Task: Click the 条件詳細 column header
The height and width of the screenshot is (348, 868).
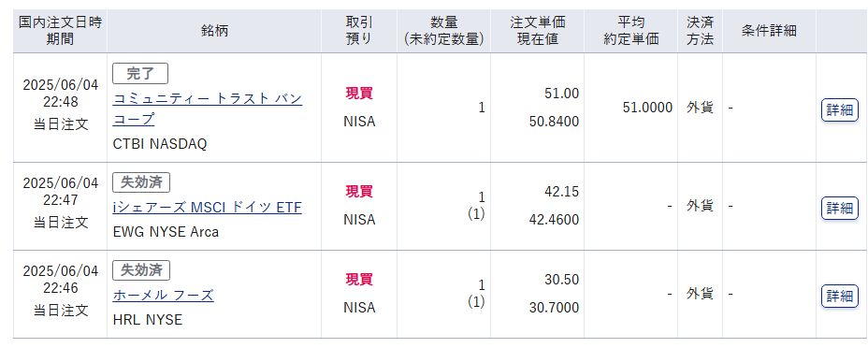Action: click(x=769, y=31)
